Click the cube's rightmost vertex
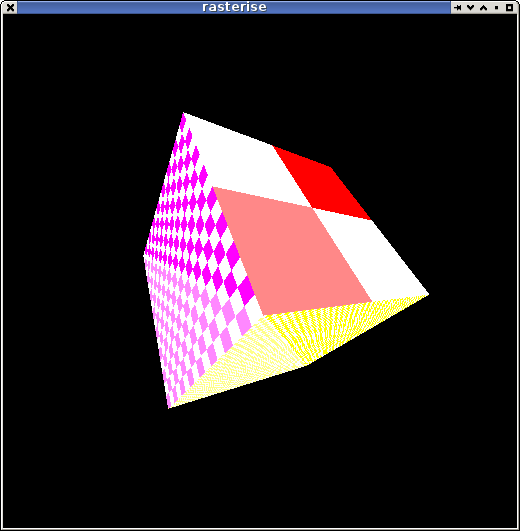This screenshot has height=531, width=520. coord(429,295)
